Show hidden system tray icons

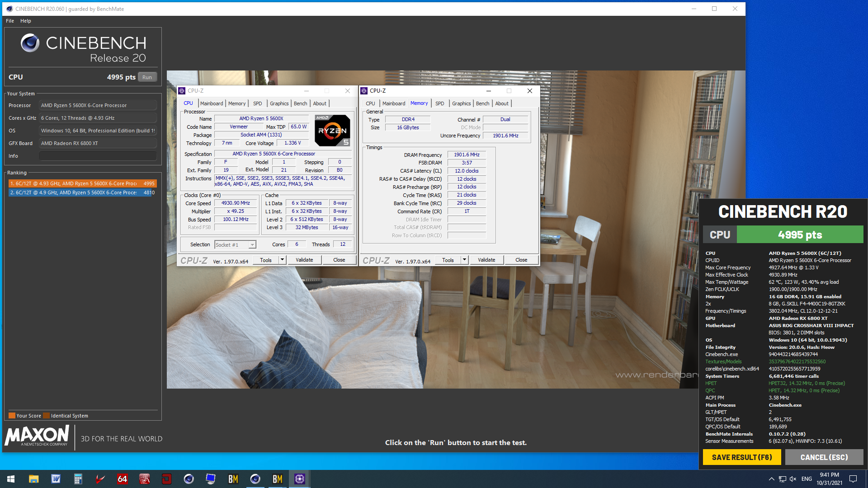[771, 479]
